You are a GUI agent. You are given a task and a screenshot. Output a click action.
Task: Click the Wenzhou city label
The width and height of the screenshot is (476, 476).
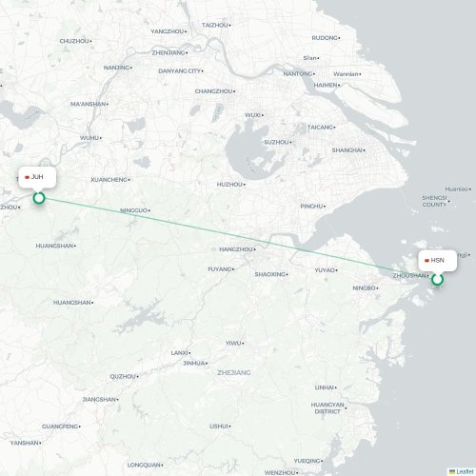(x=280, y=473)
